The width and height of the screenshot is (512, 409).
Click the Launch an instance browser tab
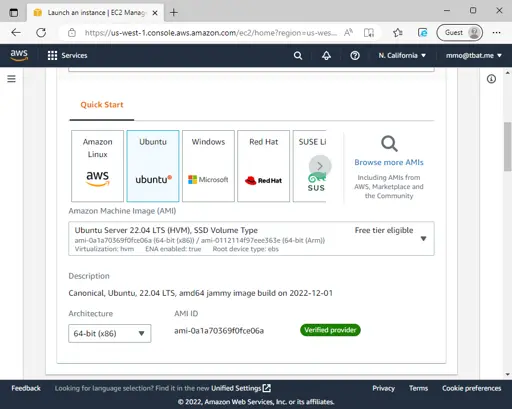click(x=95, y=13)
